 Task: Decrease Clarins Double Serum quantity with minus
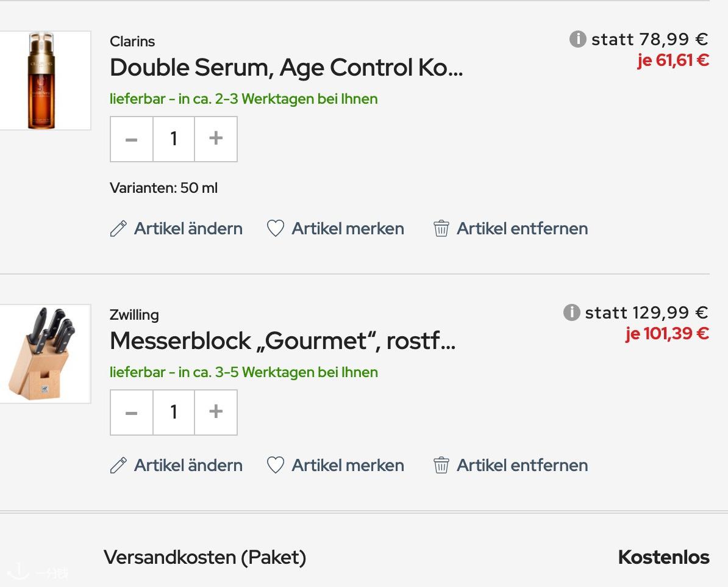pyautogui.click(x=131, y=139)
